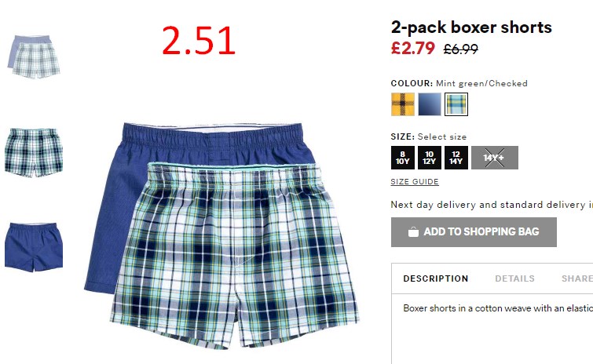The height and width of the screenshot is (364, 593).
Task: Click the shopping bag icon
Action: (413, 232)
